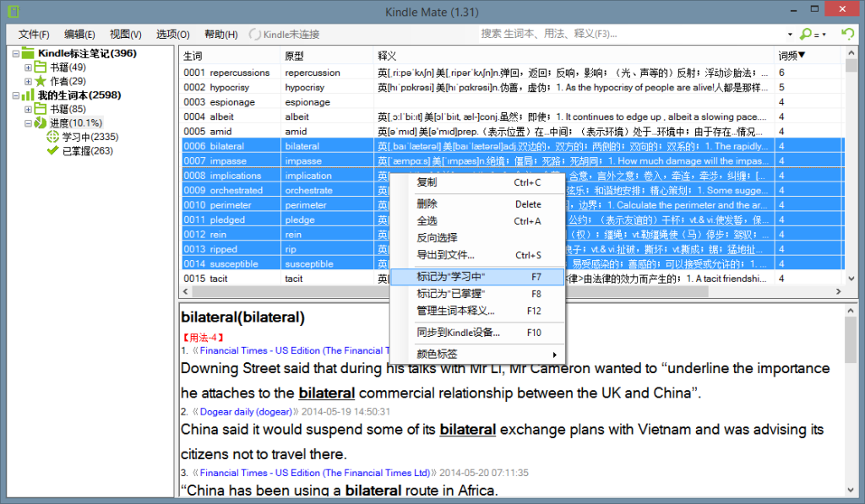
Task: Sort by the 原型 column header
Action: (x=327, y=56)
